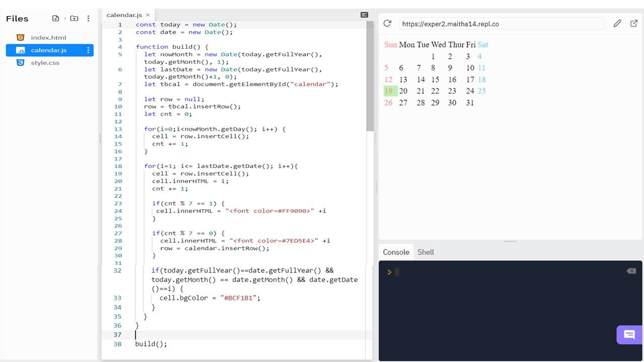
Task: Open the chat bubble widget
Action: [x=629, y=334]
